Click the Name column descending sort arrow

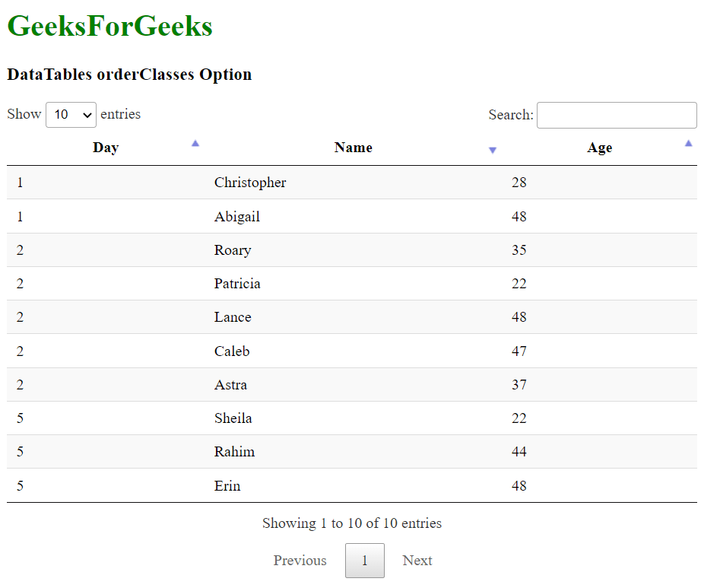(493, 151)
